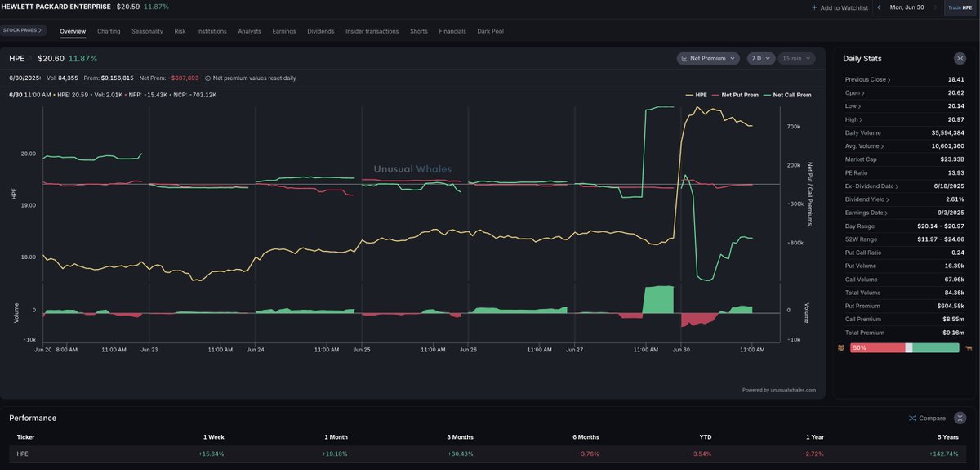The width and height of the screenshot is (980, 470).
Task: Expand the Stock Pages menu
Action: (x=23, y=30)
